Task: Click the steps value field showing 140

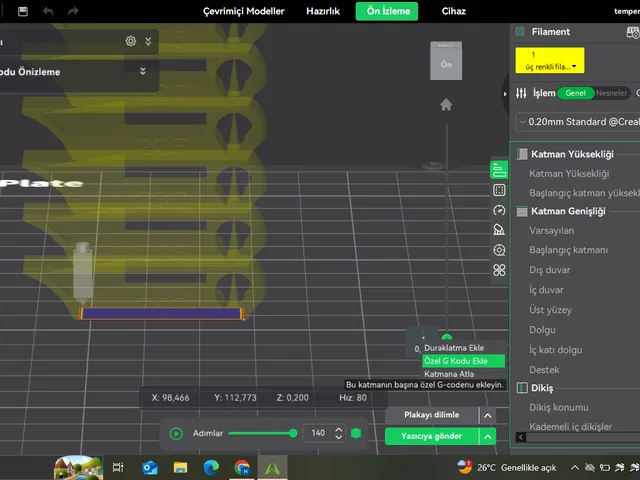Action: tap(318, 433)
